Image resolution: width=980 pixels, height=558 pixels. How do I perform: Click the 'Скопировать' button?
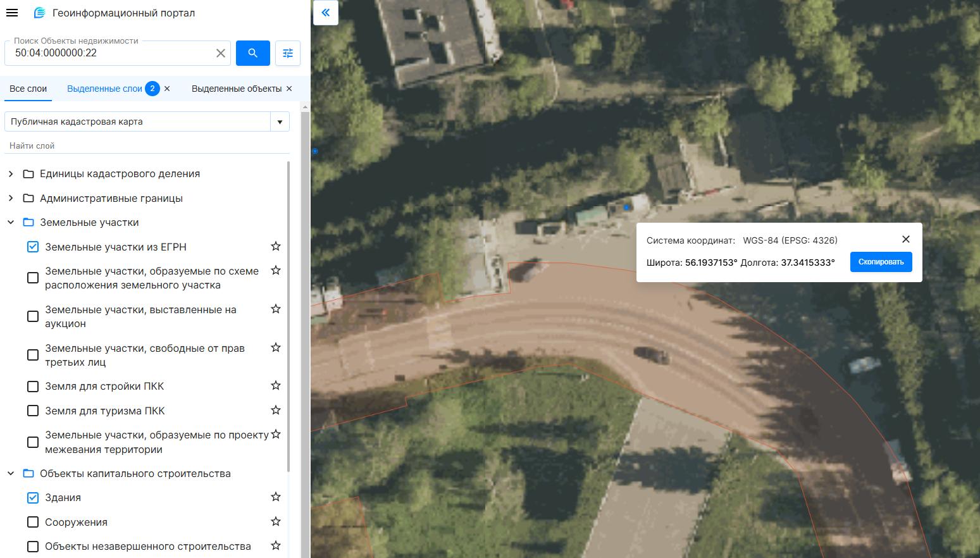pos(881,262)
